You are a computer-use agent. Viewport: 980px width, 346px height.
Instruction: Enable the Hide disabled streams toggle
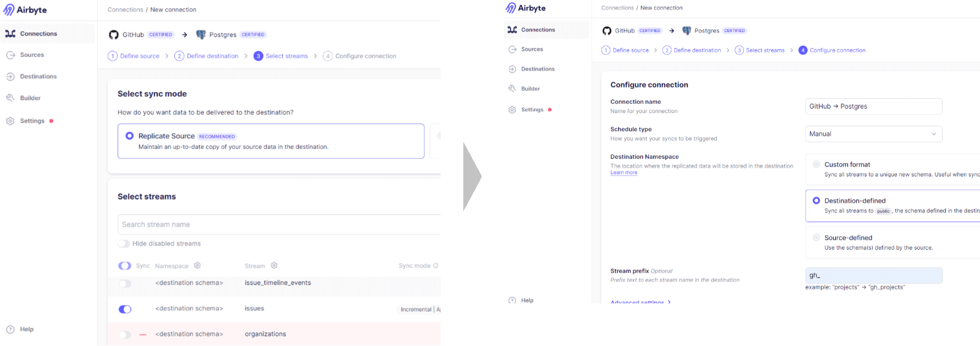click(x=124, y=244)
